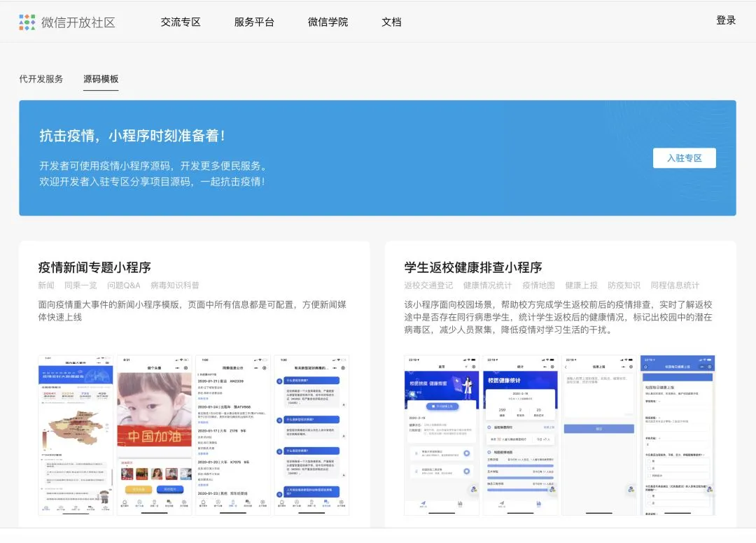
Task: Open the virus Q&A screenshot thumbnail
Action: tap(311, 435)
